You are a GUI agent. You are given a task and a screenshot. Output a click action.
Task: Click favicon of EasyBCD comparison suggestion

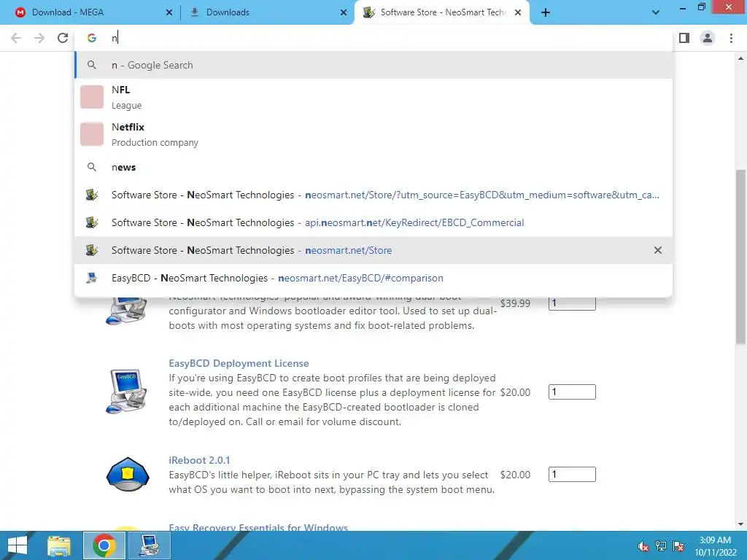click(92, 278)
